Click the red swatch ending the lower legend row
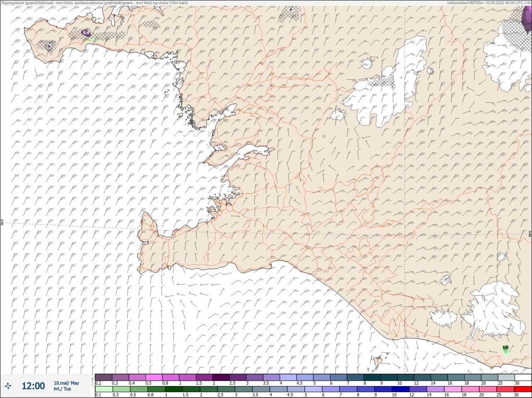This screenshot has width=532, height=398. point(522,389)
